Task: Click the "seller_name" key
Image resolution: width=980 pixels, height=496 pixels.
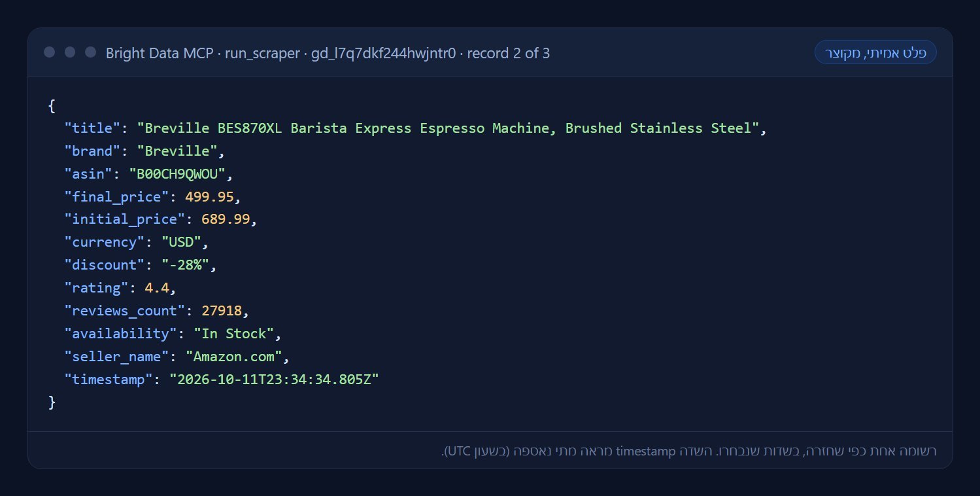Action: pyautogui.click(x=116, y=357)
